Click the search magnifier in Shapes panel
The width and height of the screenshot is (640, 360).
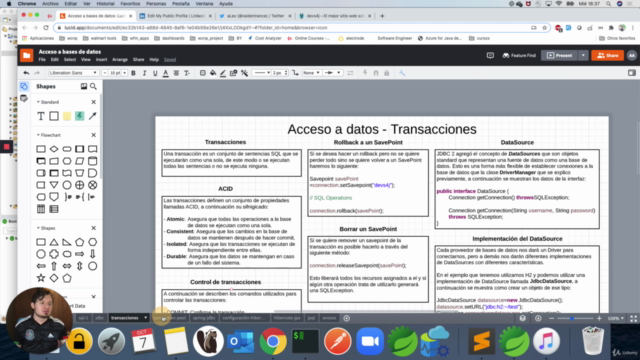pyautogui.click(x=93, y=87)
